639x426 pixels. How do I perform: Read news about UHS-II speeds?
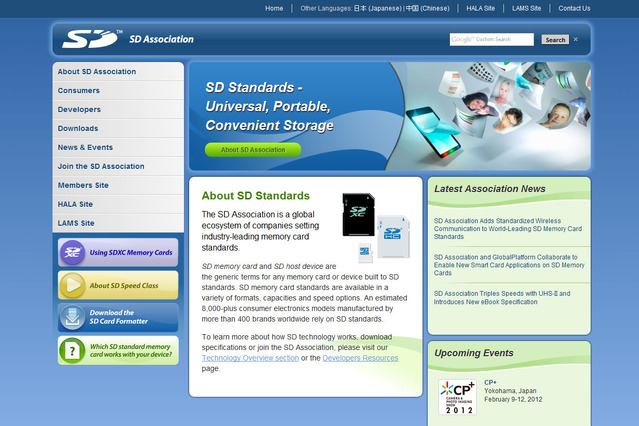(502, 298)
